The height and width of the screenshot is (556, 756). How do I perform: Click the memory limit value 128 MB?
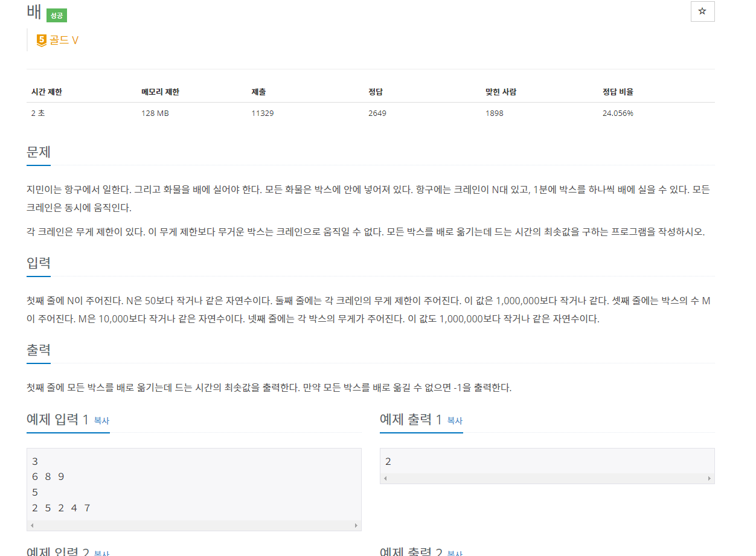[155, 113]
